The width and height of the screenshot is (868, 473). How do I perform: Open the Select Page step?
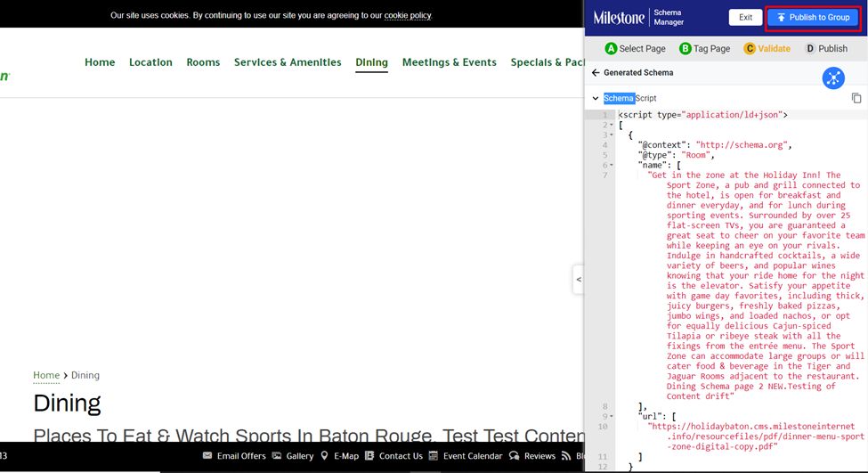[636, 49]
